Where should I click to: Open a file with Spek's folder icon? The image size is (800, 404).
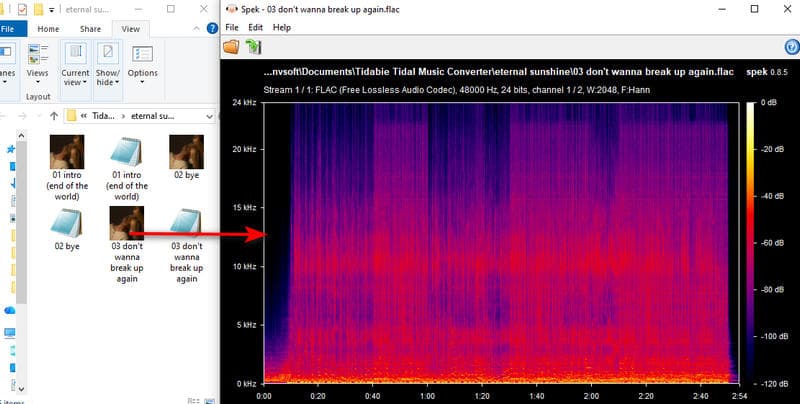231,47
